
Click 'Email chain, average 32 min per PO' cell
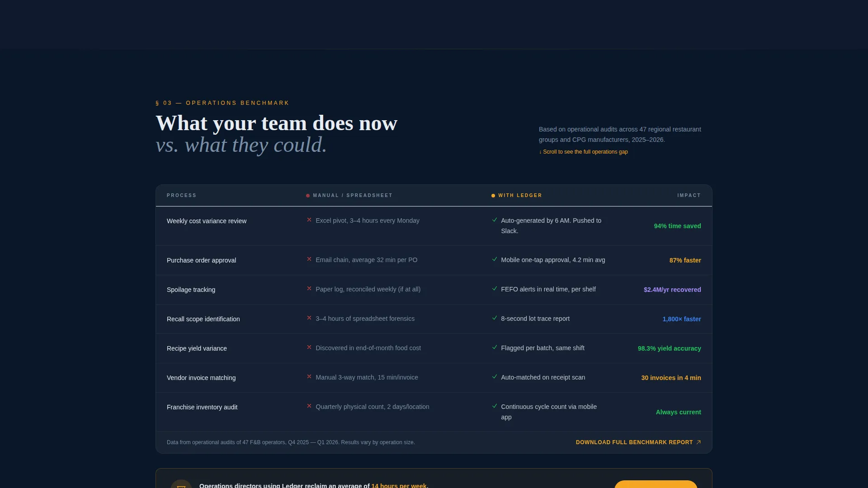pyautogui.click(x=367, y=260)
